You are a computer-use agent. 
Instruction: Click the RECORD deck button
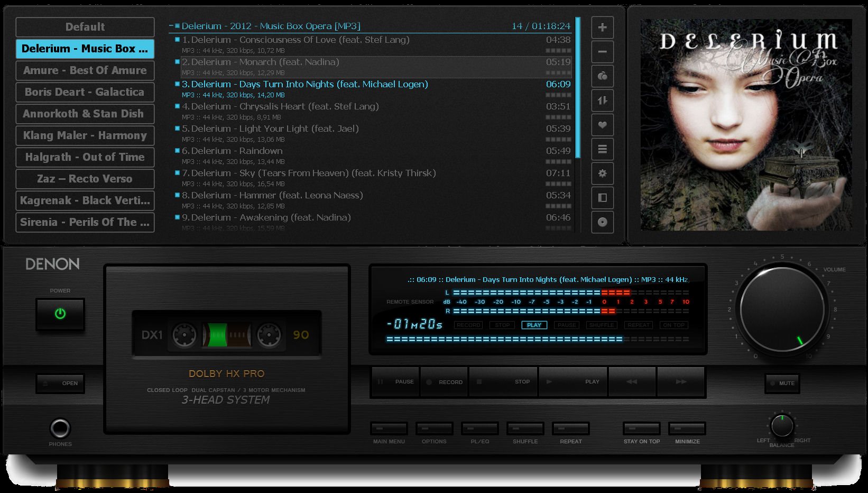coord(444,381)
